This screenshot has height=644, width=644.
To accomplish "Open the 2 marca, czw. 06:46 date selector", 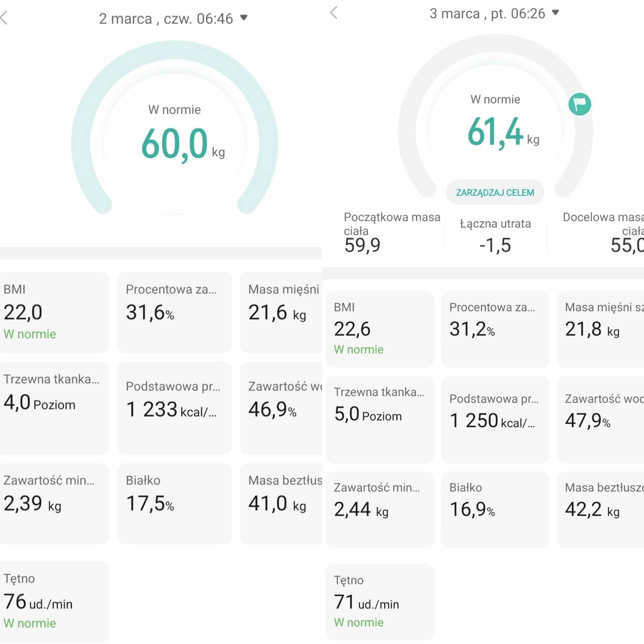I will point(166,19).
